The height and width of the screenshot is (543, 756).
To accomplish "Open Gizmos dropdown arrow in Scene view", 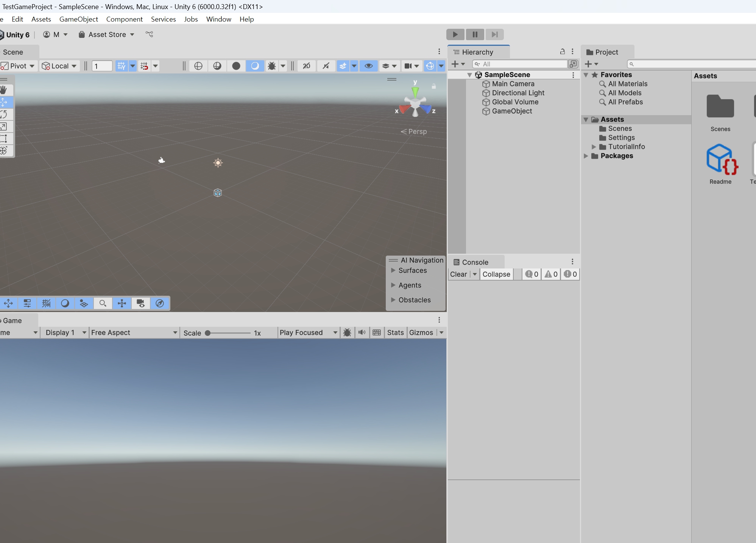I will (x=441, y=66).
